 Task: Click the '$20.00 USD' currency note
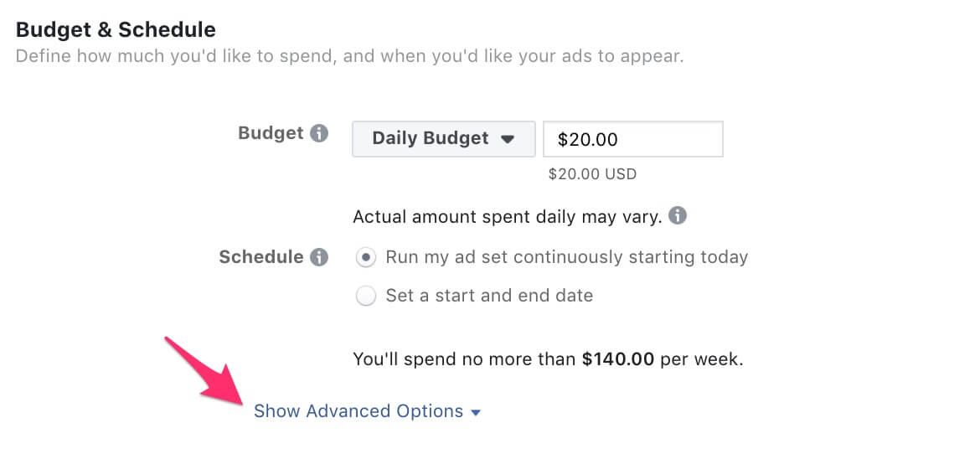click(x=592, y=174)
